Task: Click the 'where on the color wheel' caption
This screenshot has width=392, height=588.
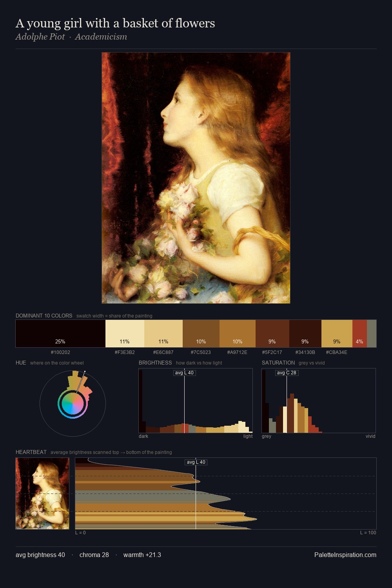Action: tap(57, 363)
